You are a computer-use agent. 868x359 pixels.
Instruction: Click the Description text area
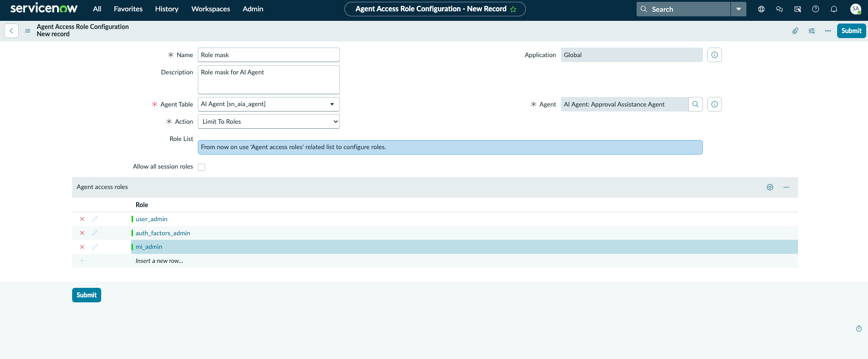[269, 80]
